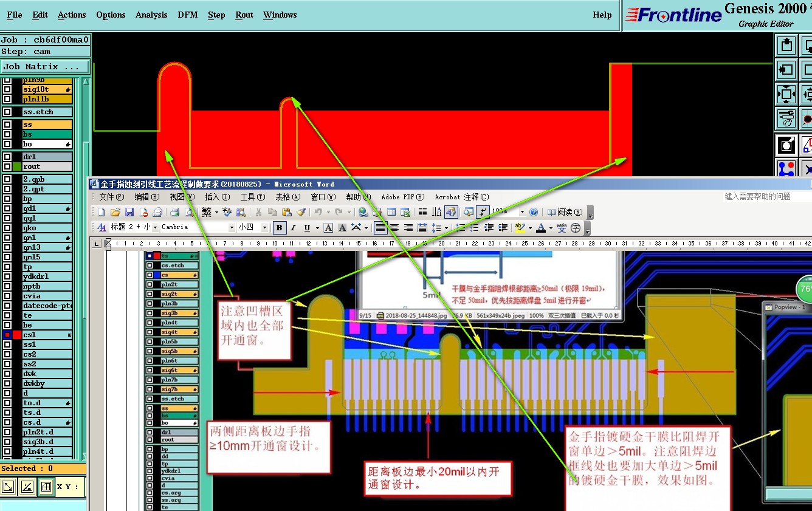This screenshot has width=812, height=511.
Task: Open Word style dropdown 标题 2
Action: click(156, 228)
